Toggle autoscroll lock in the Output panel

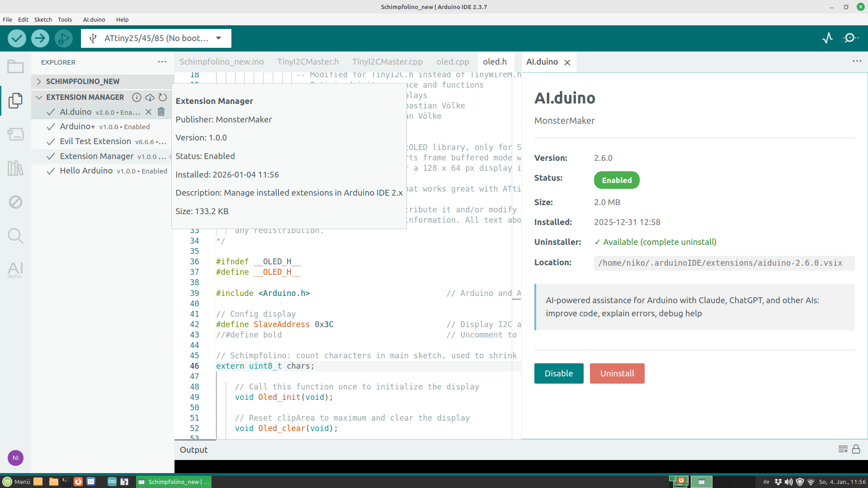point(857,450)
